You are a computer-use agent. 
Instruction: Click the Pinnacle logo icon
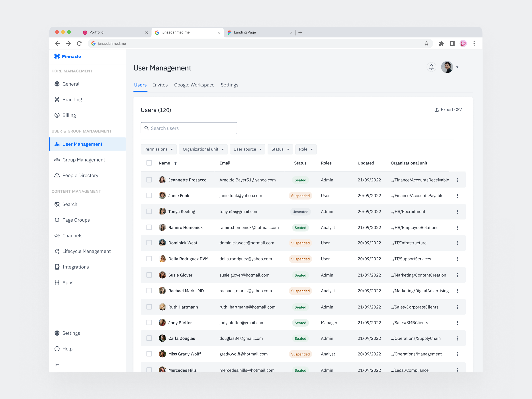coord(57,56)
